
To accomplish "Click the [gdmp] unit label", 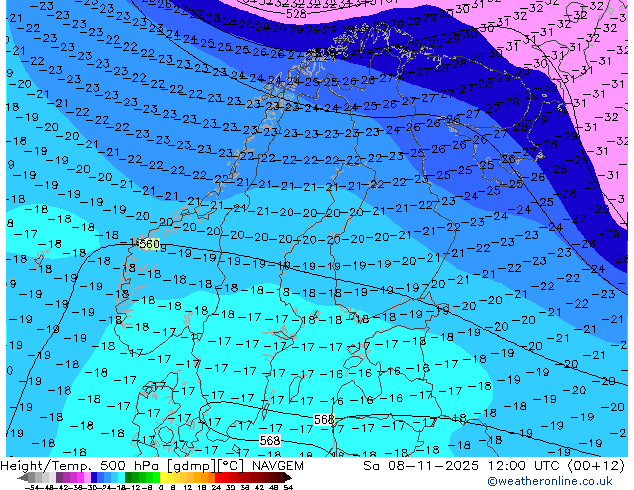I will pyautogui.click(x=191, y=466).
